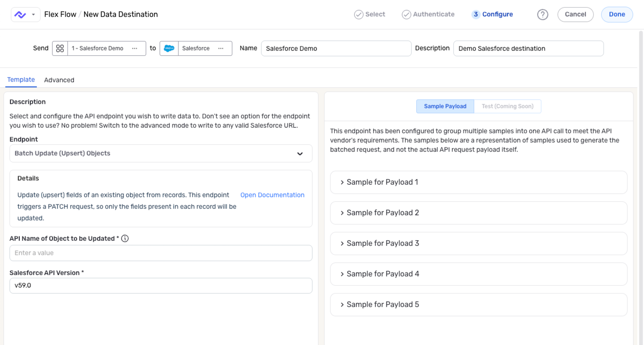The width and height of the screenshot is (644, 345).
Task: Click the Select step checkmark icon
Action: coord(358,14)
